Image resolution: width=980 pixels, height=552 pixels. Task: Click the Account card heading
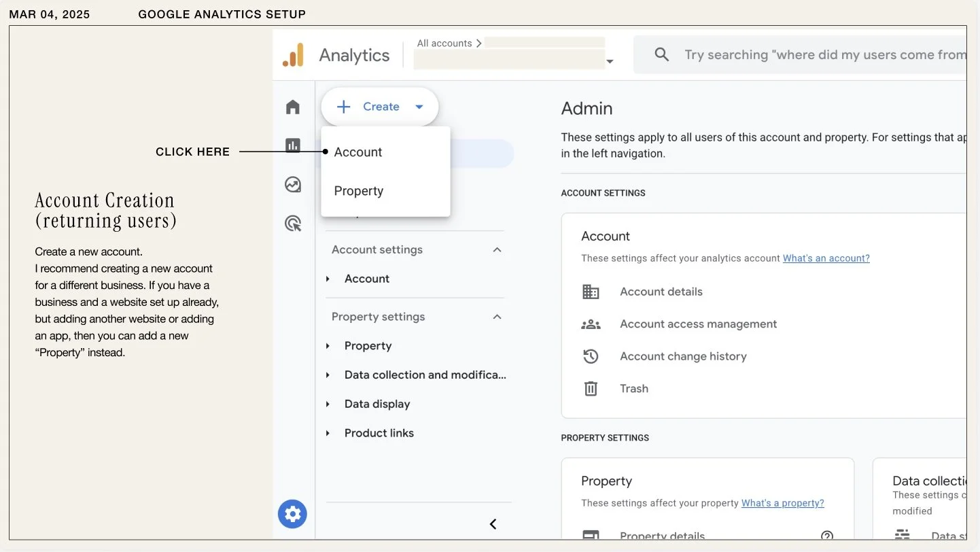[606, 237]
